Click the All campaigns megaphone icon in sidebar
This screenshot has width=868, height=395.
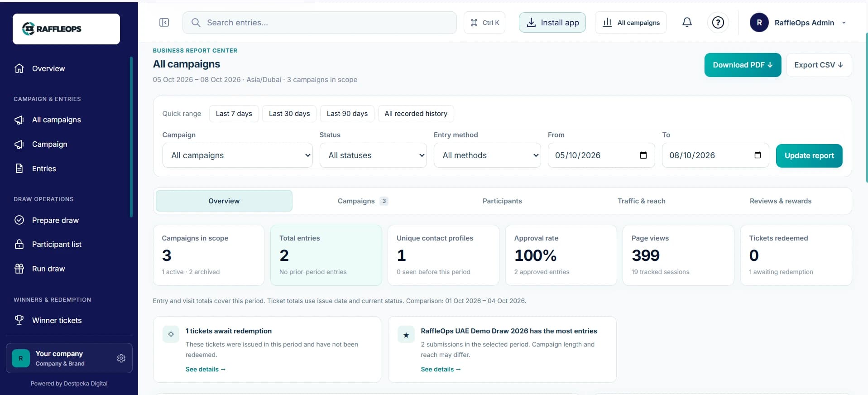click(x=19, y=120)
